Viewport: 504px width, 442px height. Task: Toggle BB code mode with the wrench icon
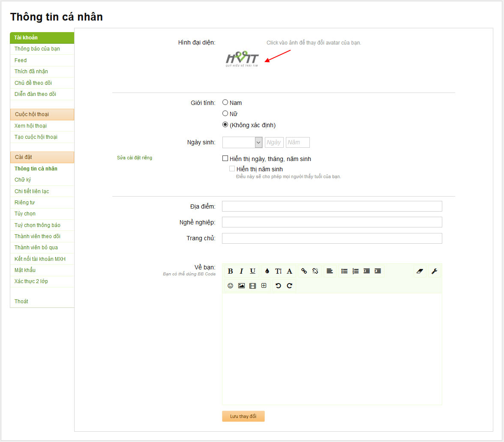pos(435,271)
